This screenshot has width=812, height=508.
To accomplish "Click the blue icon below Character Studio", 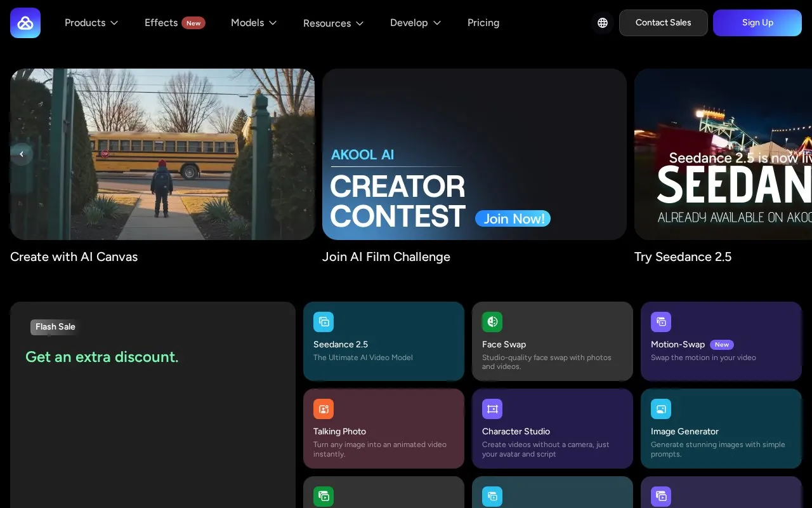I will [x=492, y=497].
